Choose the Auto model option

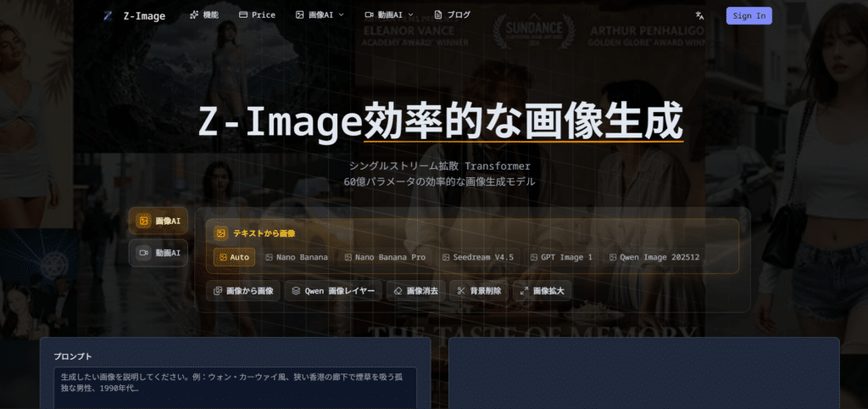click(234, 257)
